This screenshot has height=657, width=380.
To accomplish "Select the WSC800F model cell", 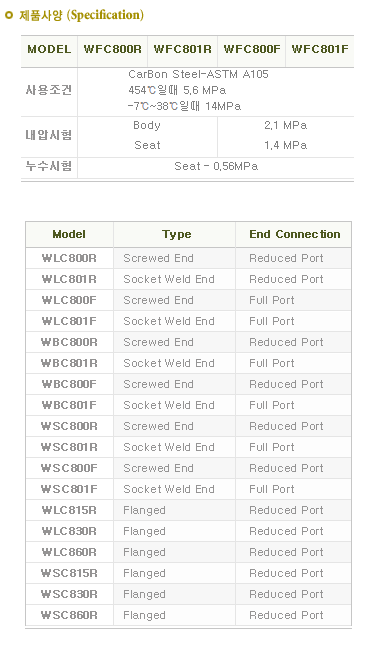I will [69, 468].
